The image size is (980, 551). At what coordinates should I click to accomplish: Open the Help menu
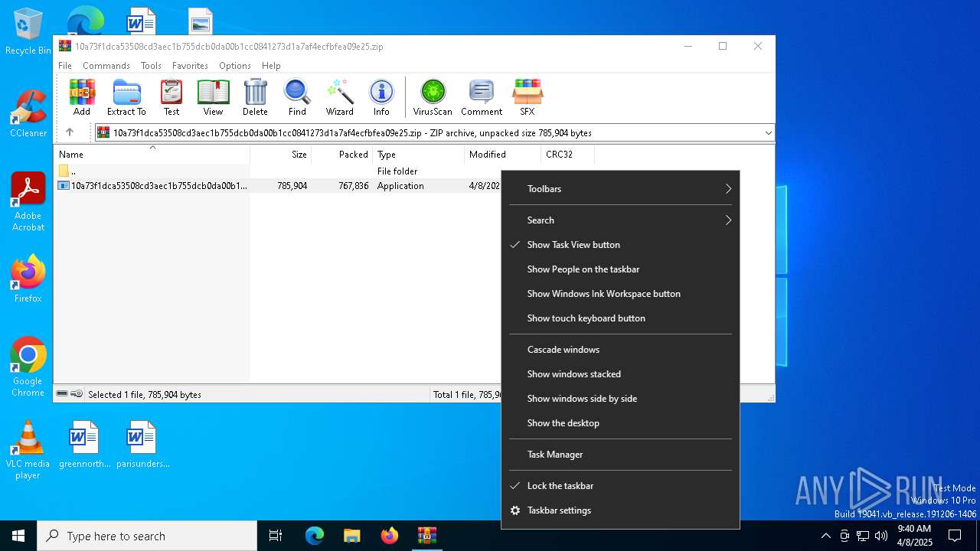[x=271, y=66]
